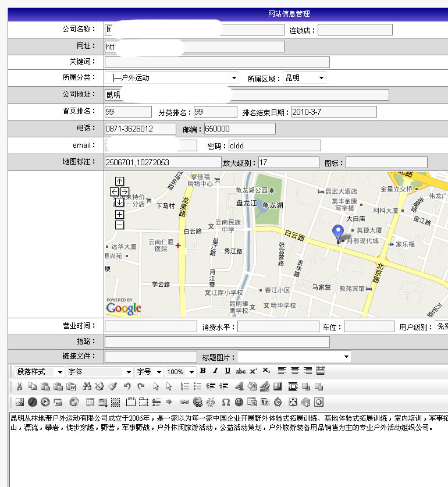The height and width of the screenshot is (487, 448).
Task: Apply underline formatting
Action: pyautogui.click(x=227, y=371)
